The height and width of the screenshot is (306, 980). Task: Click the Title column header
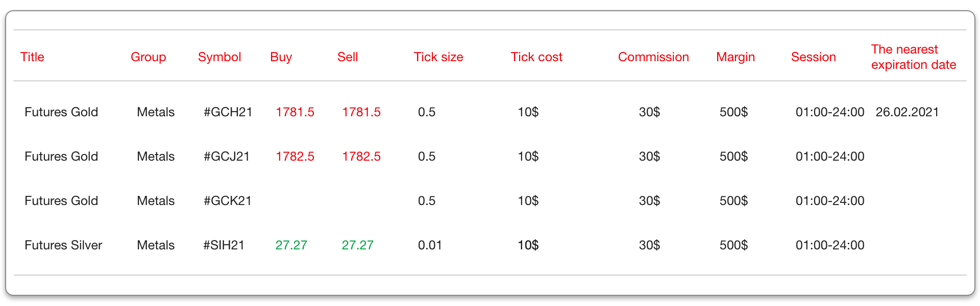(x=32, y=57)
